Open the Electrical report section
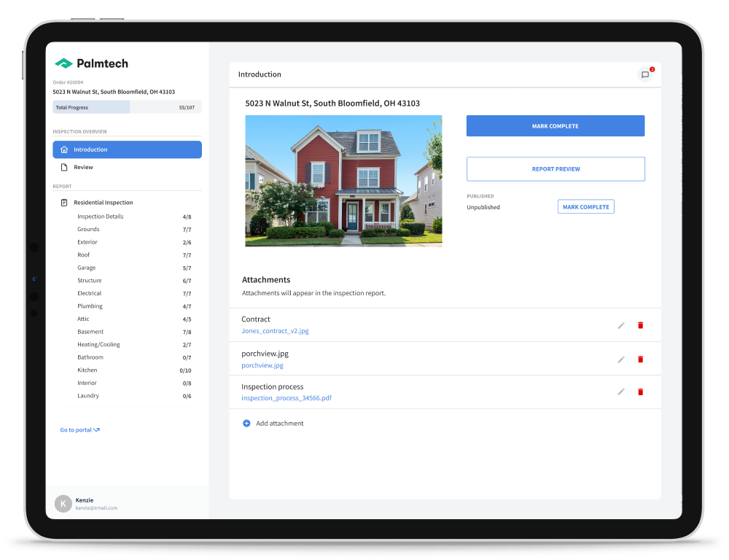This screenshot has width=729, height=560. coord(89,293)
